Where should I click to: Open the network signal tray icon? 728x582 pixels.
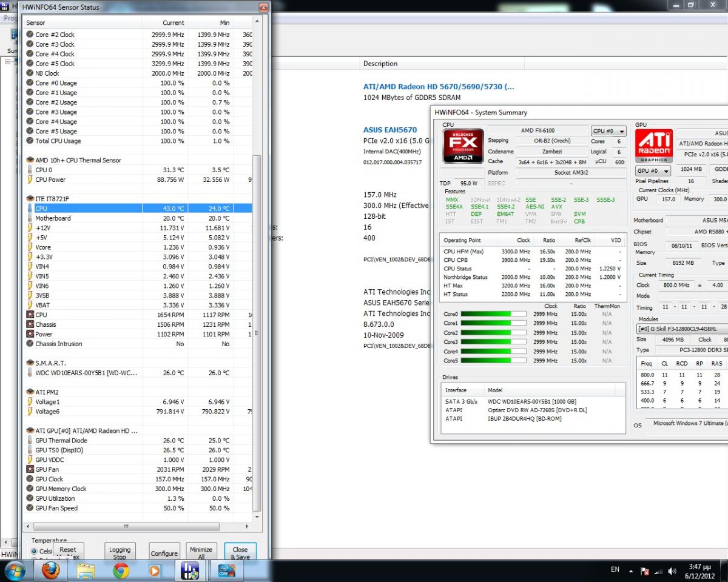[x=658, y=571]
